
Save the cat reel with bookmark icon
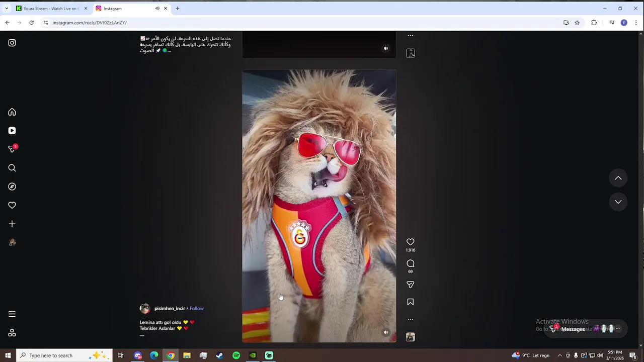click(411, 302)
